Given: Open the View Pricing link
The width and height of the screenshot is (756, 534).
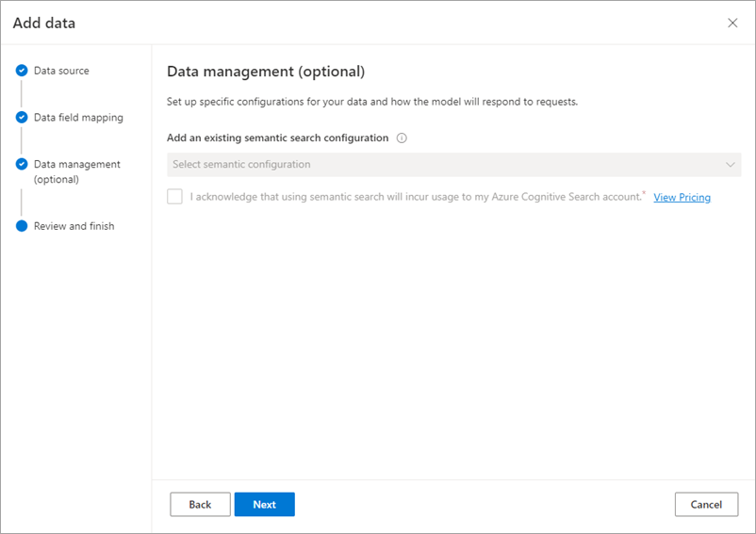Looking at the screenshot, I should tap(682, 198).
